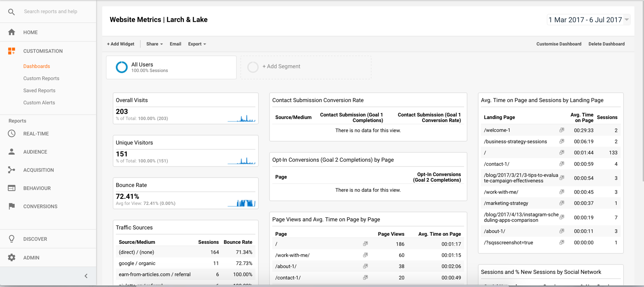Click the Audience person icon
The height and width of the screenshot is (287, 644).
tap(12, 152)
